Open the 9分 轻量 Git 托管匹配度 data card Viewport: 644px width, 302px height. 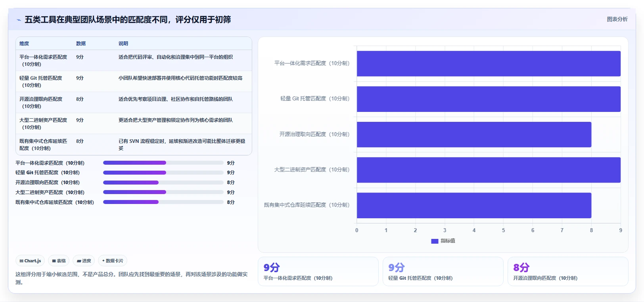click(x=443, y=271)
